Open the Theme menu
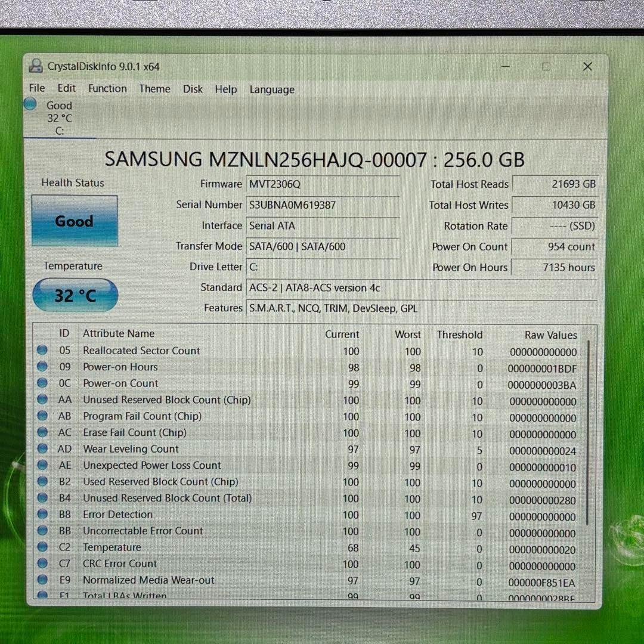Image resolution: width=644 pixels, height=644 pixels. click(154, 88)
